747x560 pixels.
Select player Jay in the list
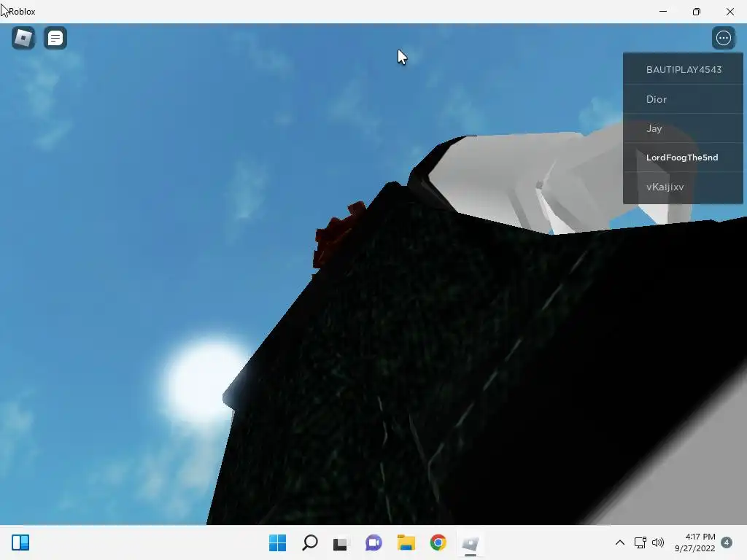(683, 128)
